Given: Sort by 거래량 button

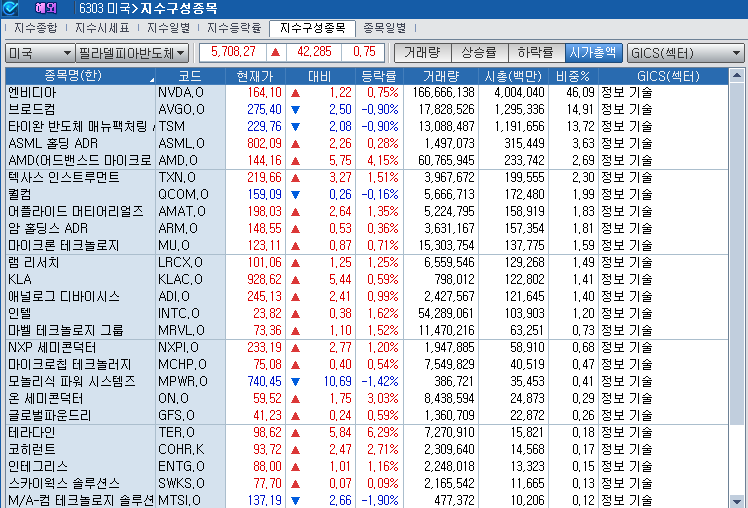Looking at the screenshot, I should (x=422, y=52).
